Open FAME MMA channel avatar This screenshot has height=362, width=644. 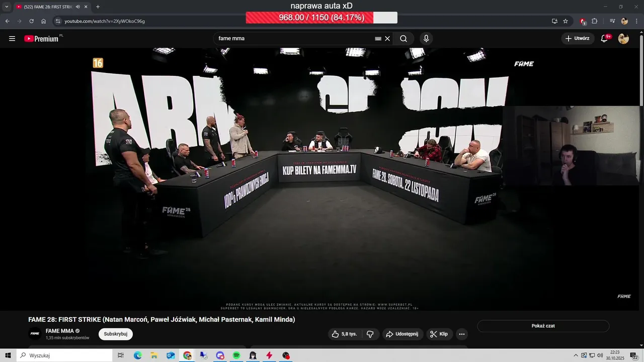click(x=35, y=334)
